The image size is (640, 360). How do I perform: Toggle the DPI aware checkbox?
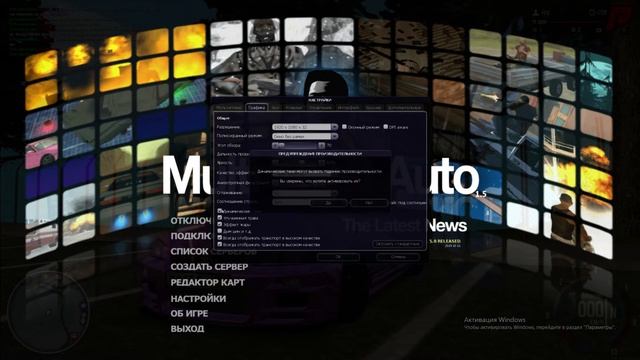(x=385, y=127)
